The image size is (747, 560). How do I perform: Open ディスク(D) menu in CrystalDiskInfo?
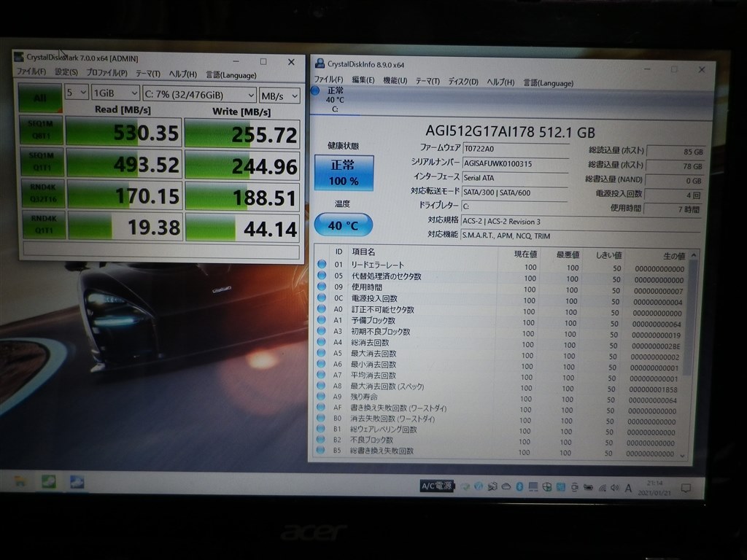463,82
